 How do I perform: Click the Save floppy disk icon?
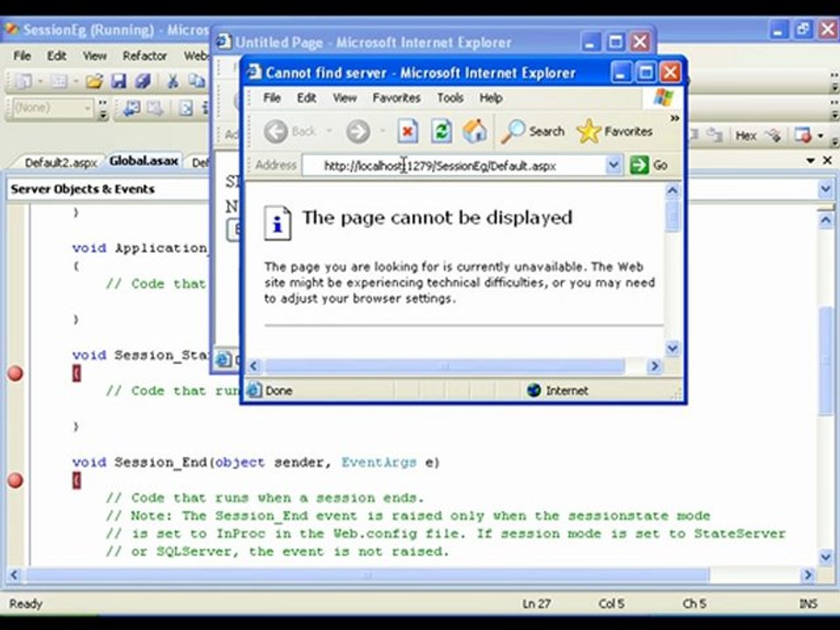(118, 81)
